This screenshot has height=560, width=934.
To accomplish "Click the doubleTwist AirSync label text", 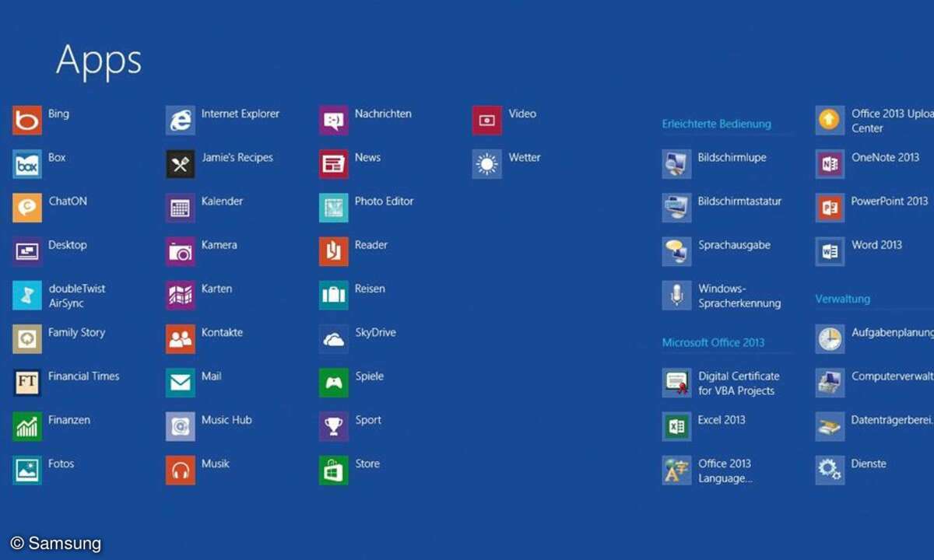I will pos(77,296).
